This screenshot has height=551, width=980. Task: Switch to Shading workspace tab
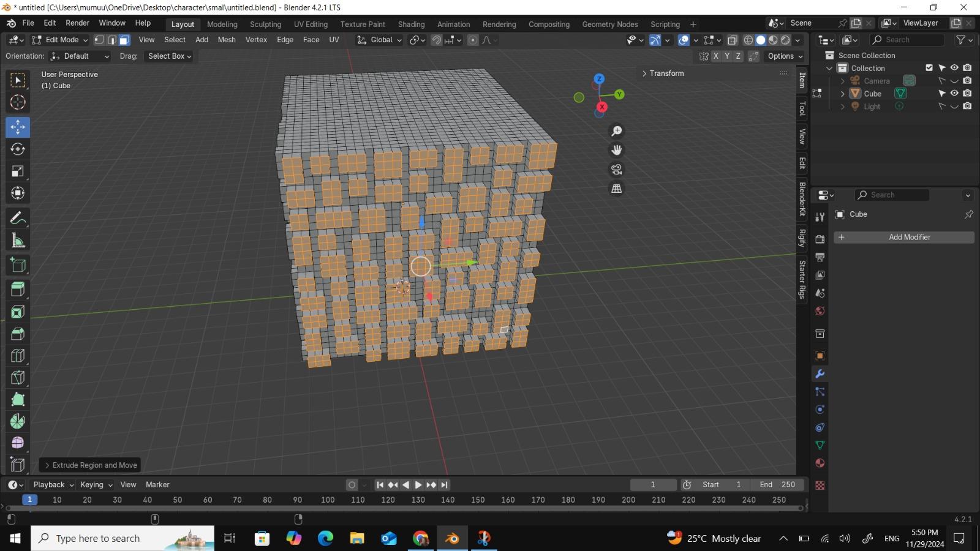pyautogui.click(x=411, y=24)
